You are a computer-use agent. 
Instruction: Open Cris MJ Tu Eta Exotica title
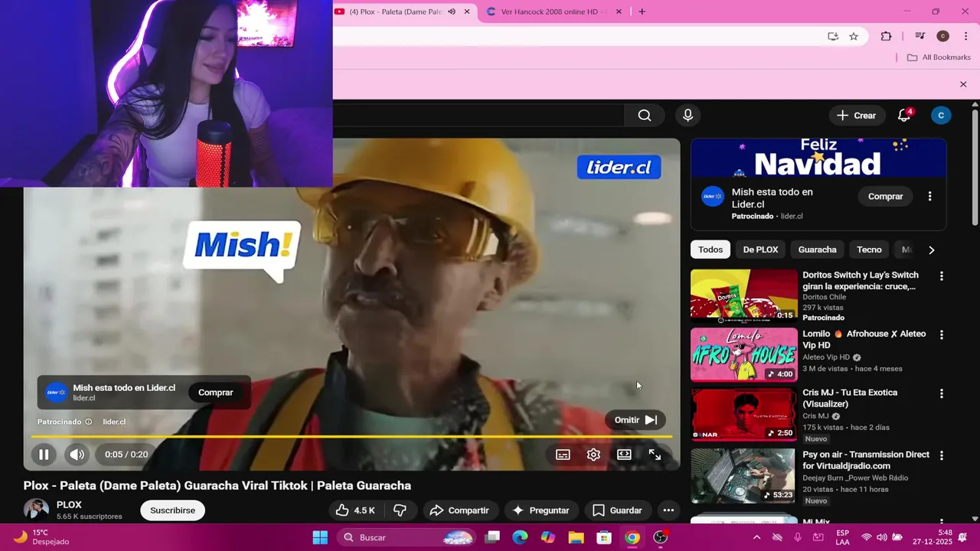850,398
